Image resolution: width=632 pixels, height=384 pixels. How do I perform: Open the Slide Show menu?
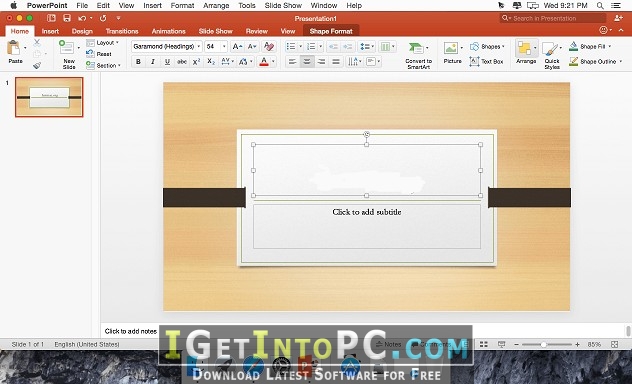(x=283, y=6)
